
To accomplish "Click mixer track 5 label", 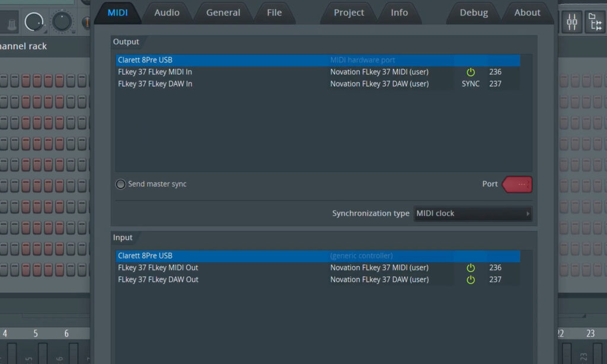I will [36, 333].
